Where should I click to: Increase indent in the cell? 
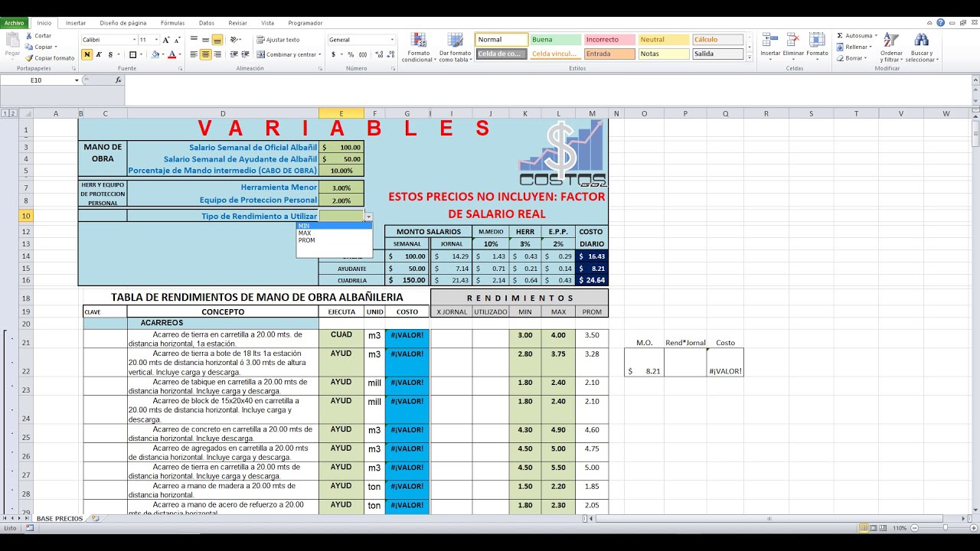pyautogui.click(x=243, y=54)
